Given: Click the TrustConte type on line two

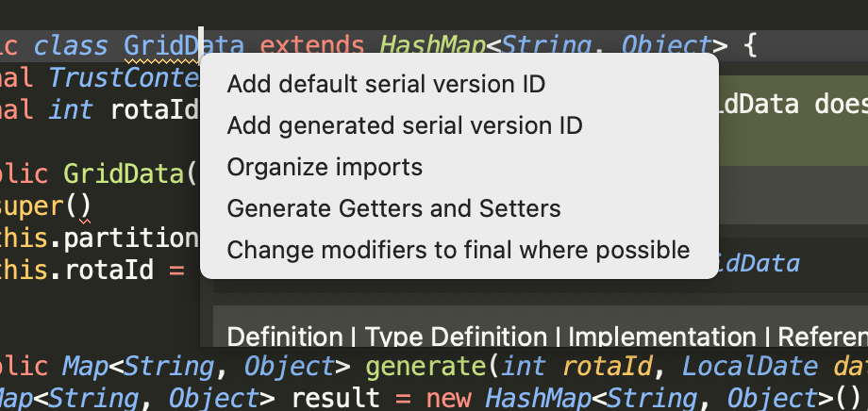Looking at the screenshot, I should coord(123,76).
